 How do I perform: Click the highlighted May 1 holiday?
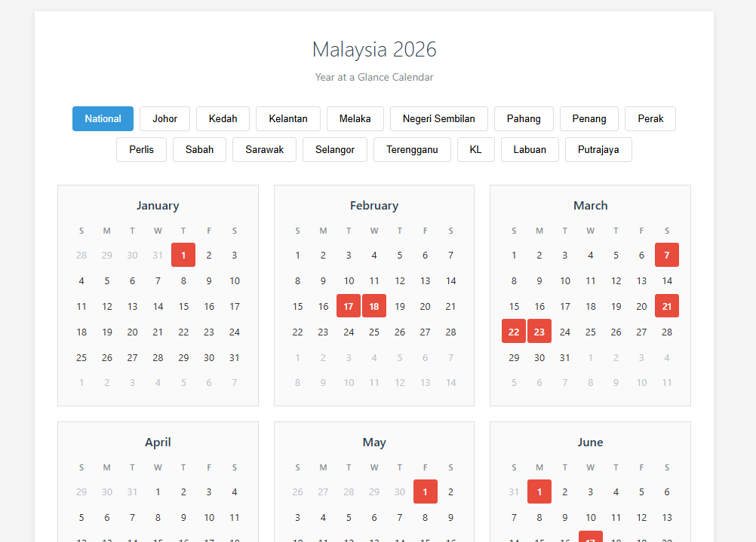tap(425, 491)
